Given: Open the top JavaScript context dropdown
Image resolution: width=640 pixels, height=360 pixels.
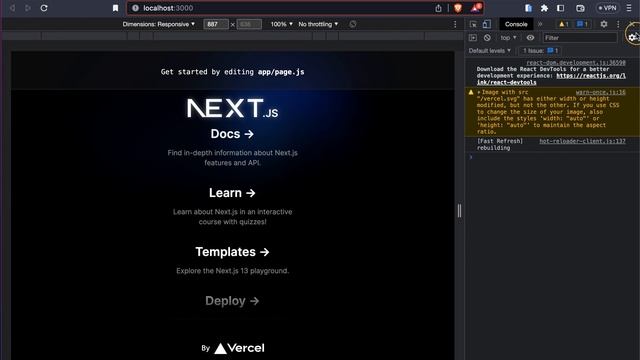Looking at the screenshot, I should 508,38.
